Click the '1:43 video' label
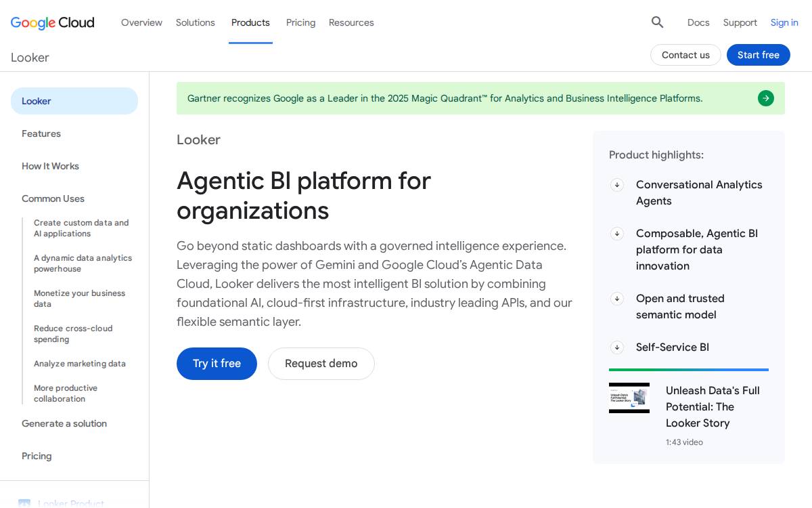812x508 pixels. tap(684, 442)
